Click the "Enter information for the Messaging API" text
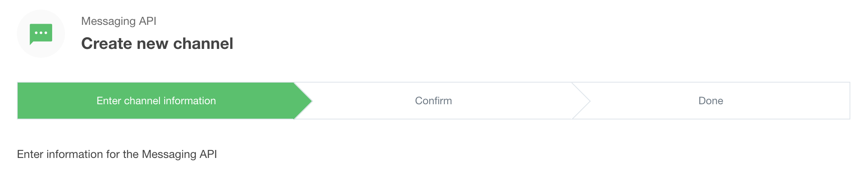 [117, 154]
